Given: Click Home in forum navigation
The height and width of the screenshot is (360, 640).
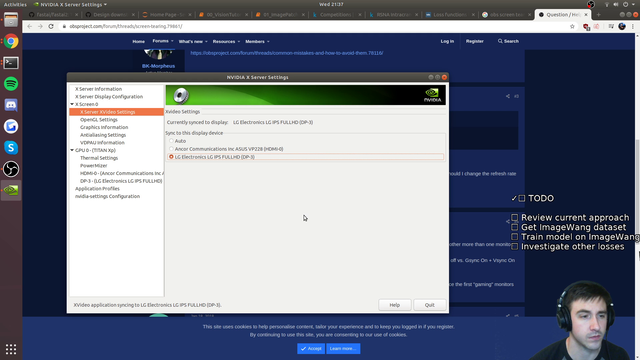Looking at the screenshot, I should coord(138,41).
